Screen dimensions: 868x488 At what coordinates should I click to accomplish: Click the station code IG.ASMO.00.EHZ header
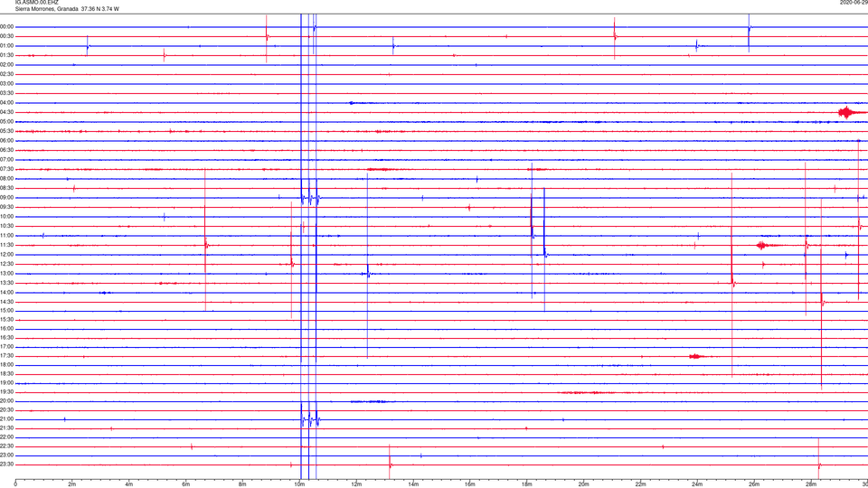pyautogui.click(x=36, y=3)
